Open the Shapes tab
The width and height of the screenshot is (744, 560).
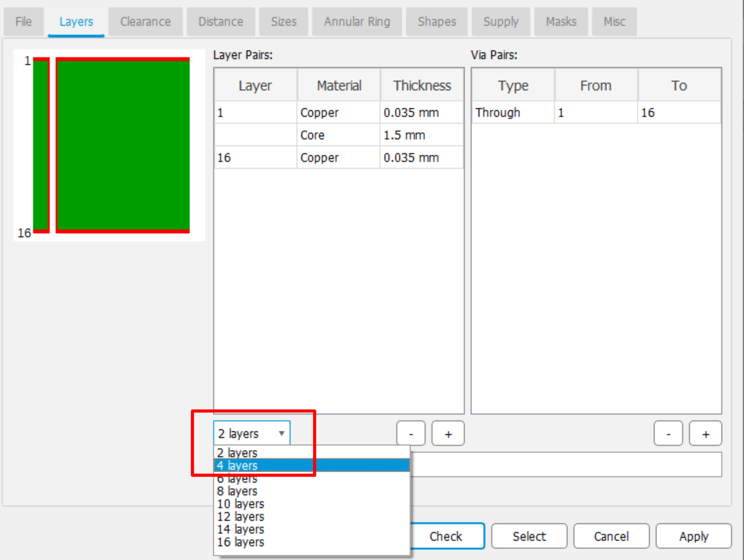[437, 22]
